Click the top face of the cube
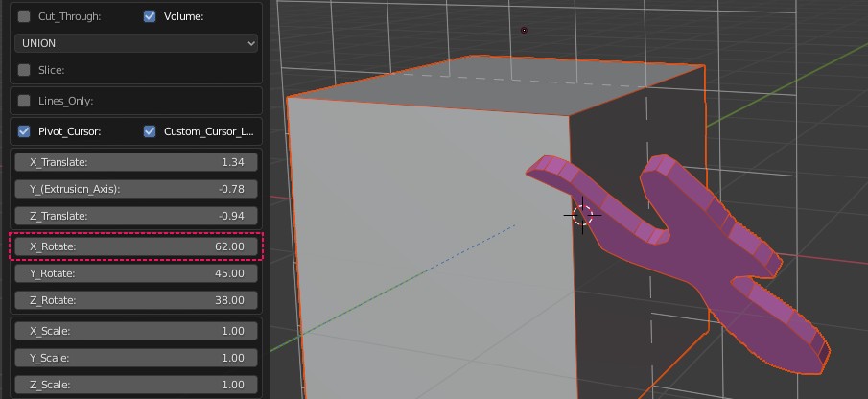This screenshot has height=399, width=868. [499, 84]
